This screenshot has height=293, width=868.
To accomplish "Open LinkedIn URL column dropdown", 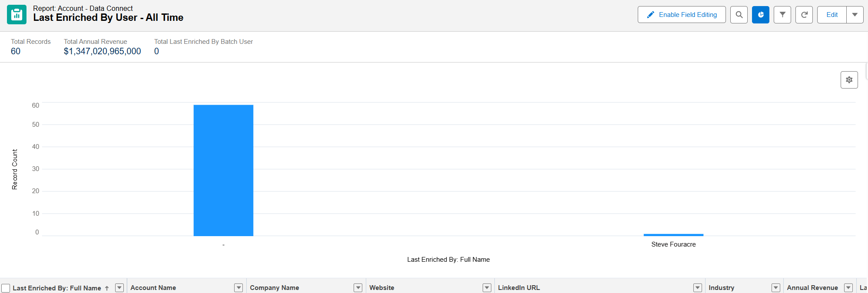I will coord(697,288).
